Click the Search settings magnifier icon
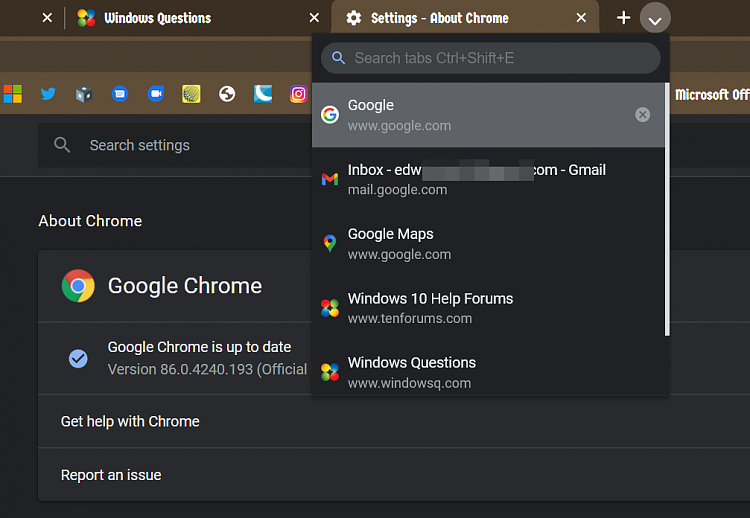The height and width of the screenshot is (518, 750). pos(62,145)
